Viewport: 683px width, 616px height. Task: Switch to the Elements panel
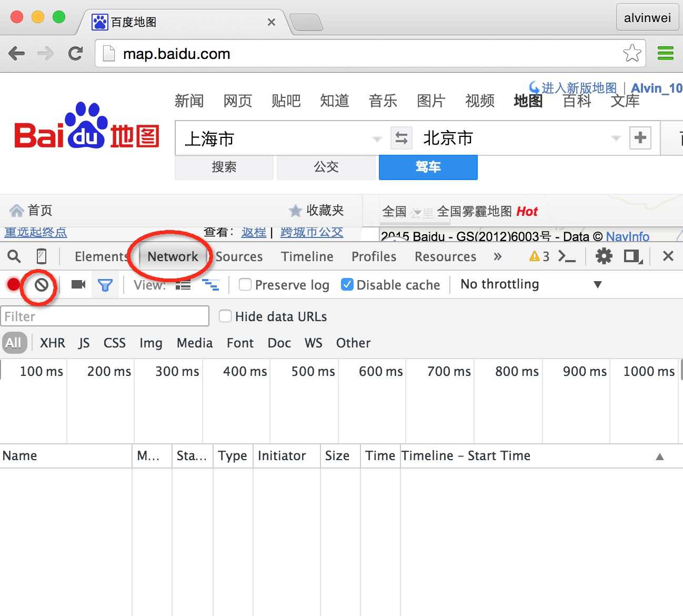(x=102, y=256)
